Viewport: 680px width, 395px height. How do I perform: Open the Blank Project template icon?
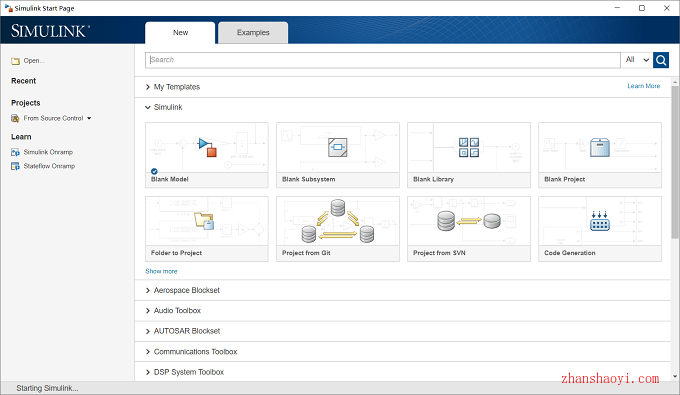coord(600,147)
